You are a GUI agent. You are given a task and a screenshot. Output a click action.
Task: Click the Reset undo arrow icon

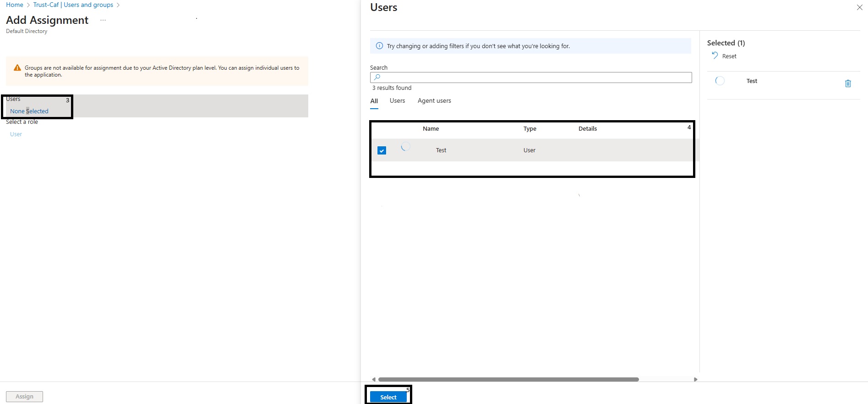(715, 55)
